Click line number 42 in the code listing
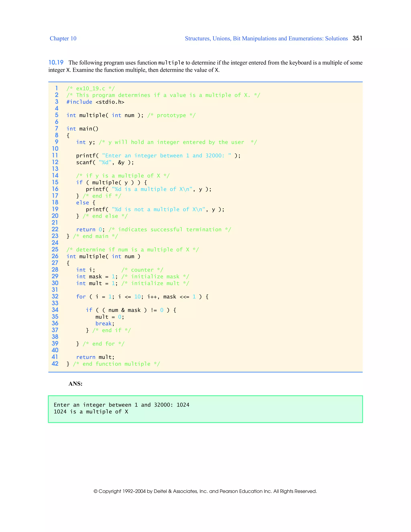 coord(55,364)
